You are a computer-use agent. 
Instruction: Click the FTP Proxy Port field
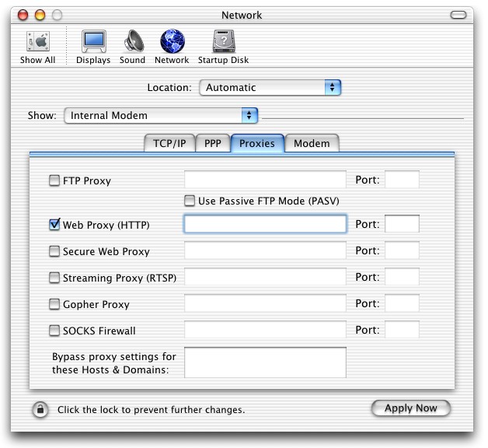[402, 180]
